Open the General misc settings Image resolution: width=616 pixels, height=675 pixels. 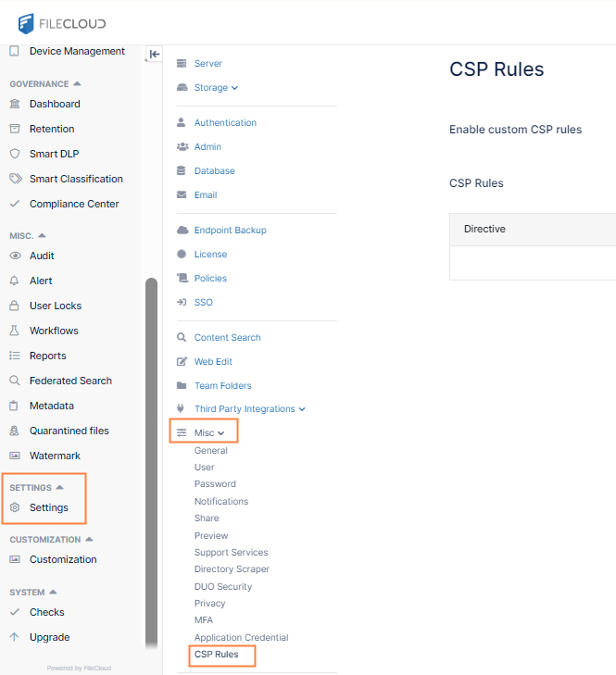pos(210,451)
